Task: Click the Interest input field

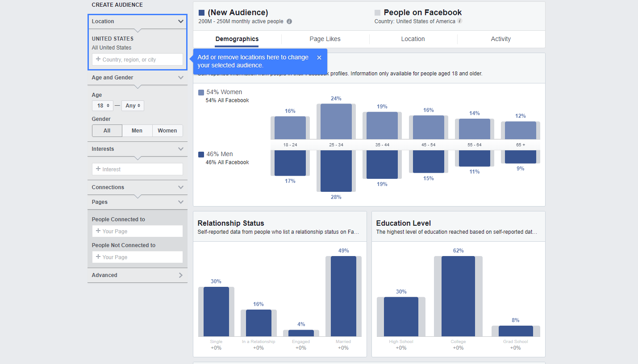Action: tap(138, 170)
